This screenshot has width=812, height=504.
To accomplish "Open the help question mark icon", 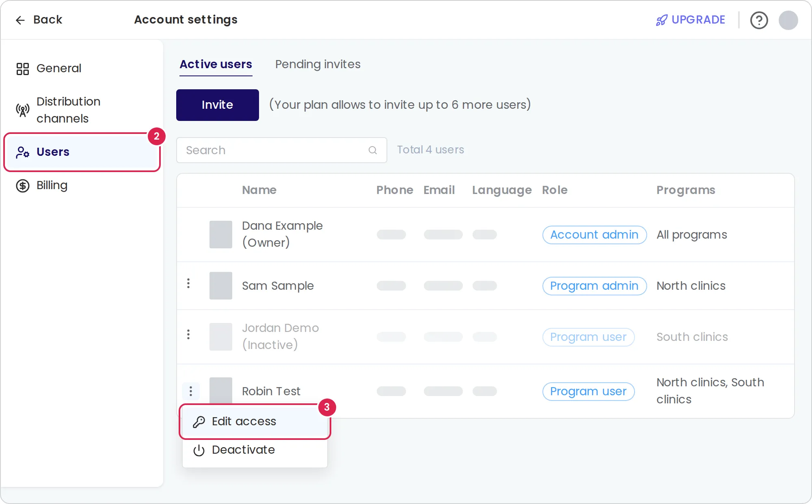I will (x=759, y=20).
